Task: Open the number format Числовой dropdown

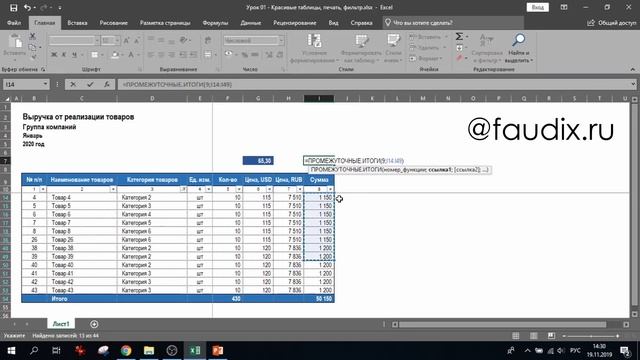Action: [281, 40]
